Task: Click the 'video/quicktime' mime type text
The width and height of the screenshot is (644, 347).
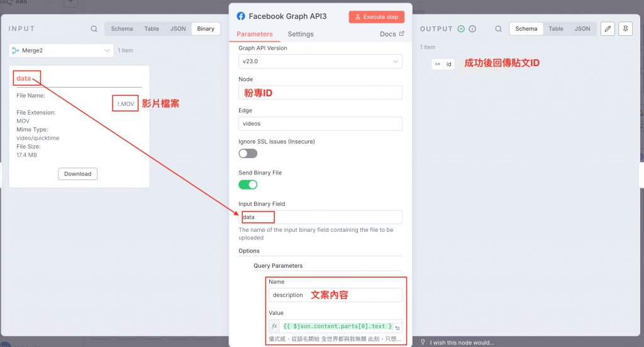Action: [x=38, y=138]
